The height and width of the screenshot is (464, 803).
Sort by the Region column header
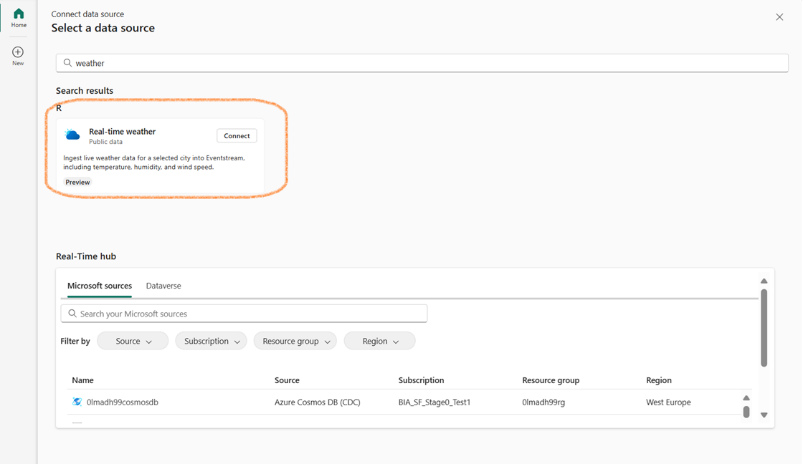point(659,380)
